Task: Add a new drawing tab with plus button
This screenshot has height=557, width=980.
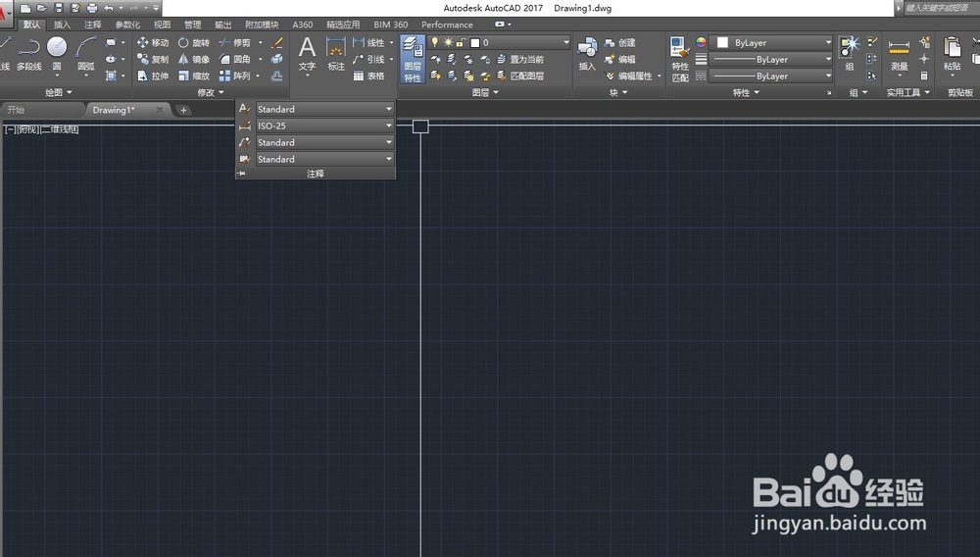Action: click(x=183, y=110)
